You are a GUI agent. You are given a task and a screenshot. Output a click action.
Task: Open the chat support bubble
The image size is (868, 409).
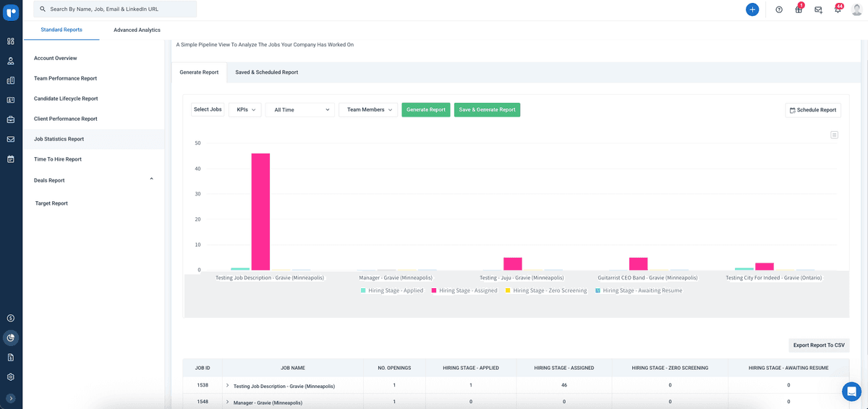pos(851,391)
